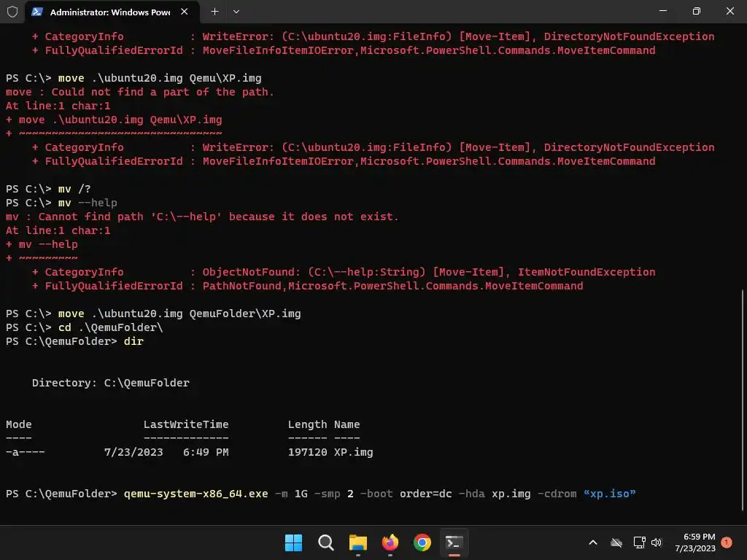Click the ItemNotFoundException text
This screenshot has width=747, height=560.
587,272
